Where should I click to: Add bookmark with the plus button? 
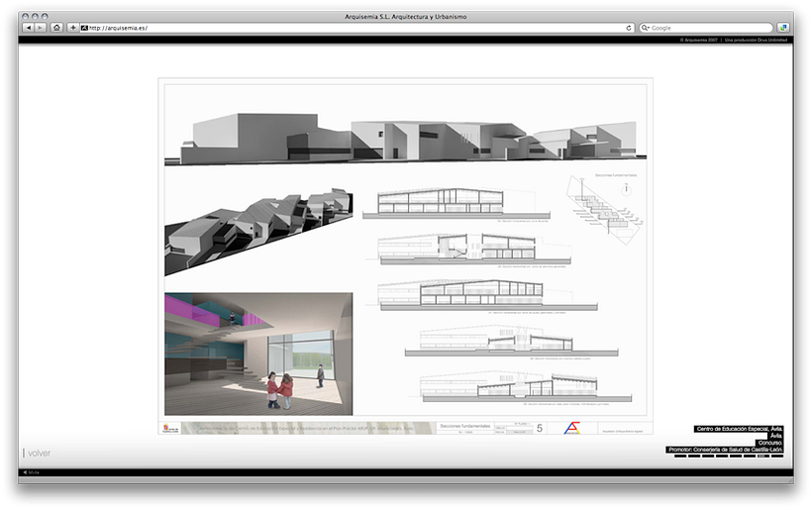tap(73, 28)
